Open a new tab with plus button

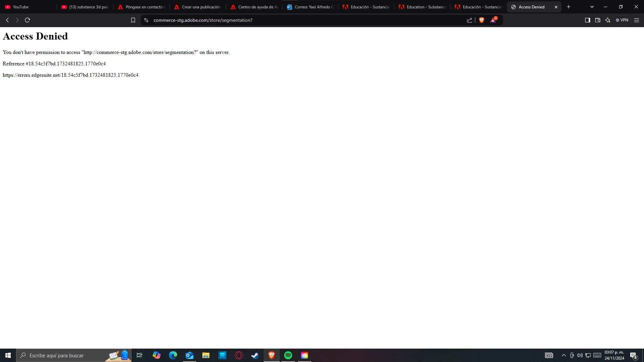click(x=569, y=7)
